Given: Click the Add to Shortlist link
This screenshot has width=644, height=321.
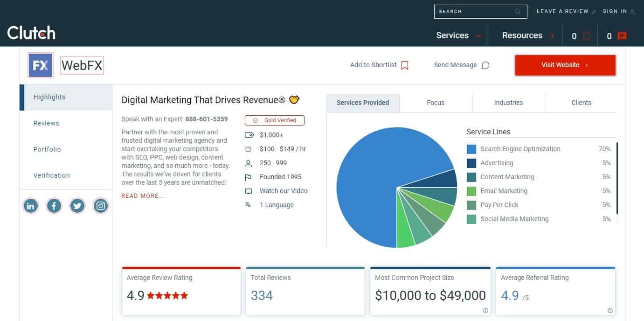Looking at the screenshot, I should (374, 65).
